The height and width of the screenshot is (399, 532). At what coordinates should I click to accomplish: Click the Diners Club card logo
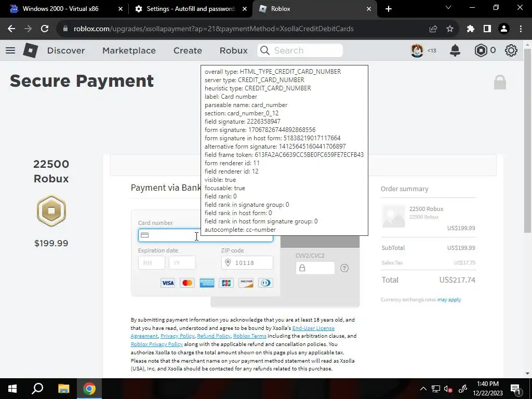(x=265, y=283)
